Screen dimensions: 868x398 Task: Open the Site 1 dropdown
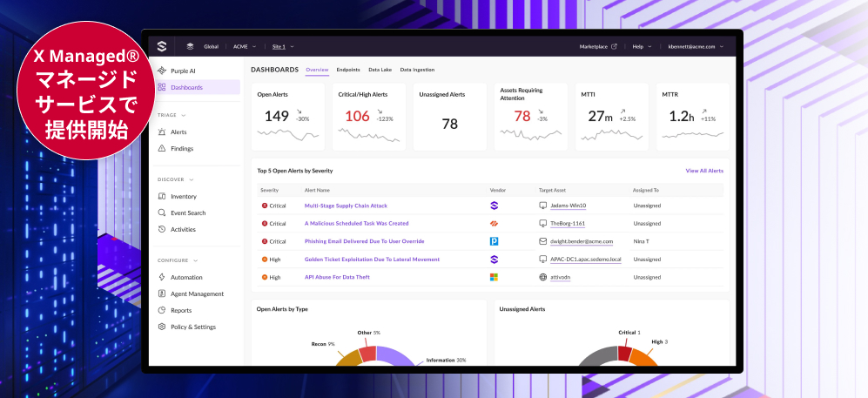pos(283,46)
